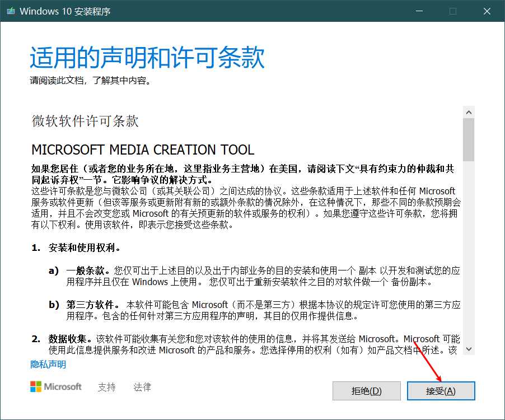This screenshot has height=420, width=505.
Task: Click the 拒绝(D) decline button
Action: tap(367, 391)
